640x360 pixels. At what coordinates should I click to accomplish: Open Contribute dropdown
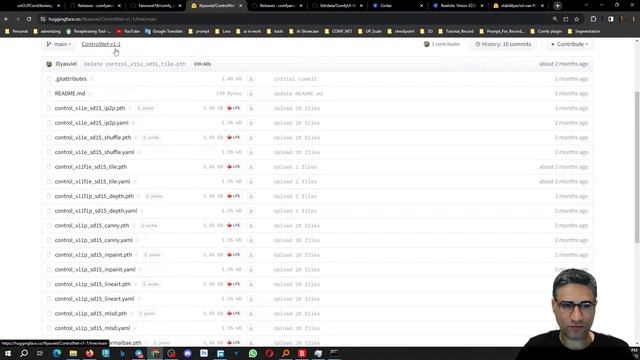tap(570, 44)
